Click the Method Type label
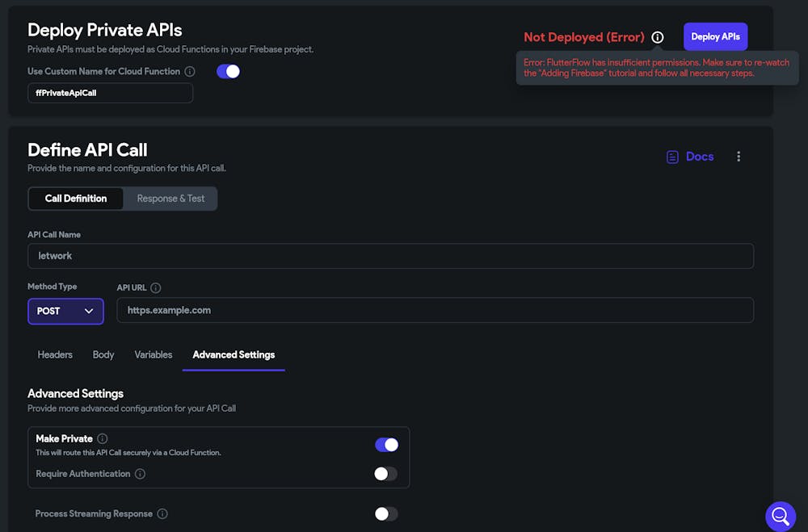 tap(52, 287)
